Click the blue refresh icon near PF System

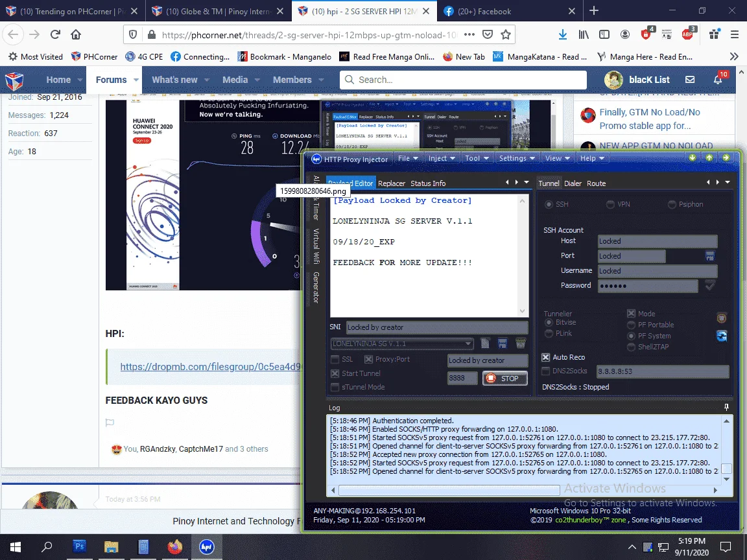722,336
